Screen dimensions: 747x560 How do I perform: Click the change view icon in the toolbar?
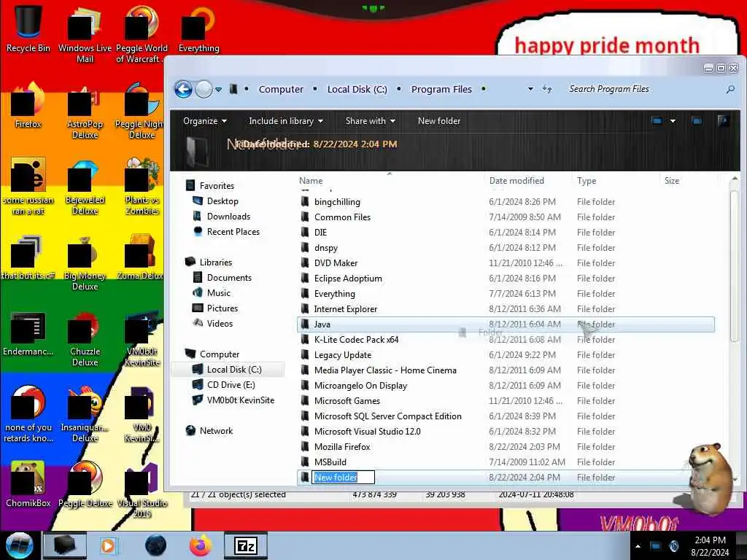pos(657,121)
